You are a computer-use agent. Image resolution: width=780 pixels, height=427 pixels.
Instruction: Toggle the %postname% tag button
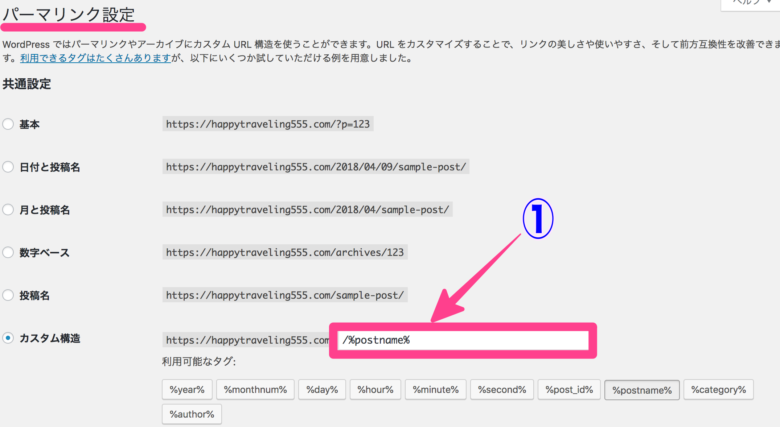642,390
